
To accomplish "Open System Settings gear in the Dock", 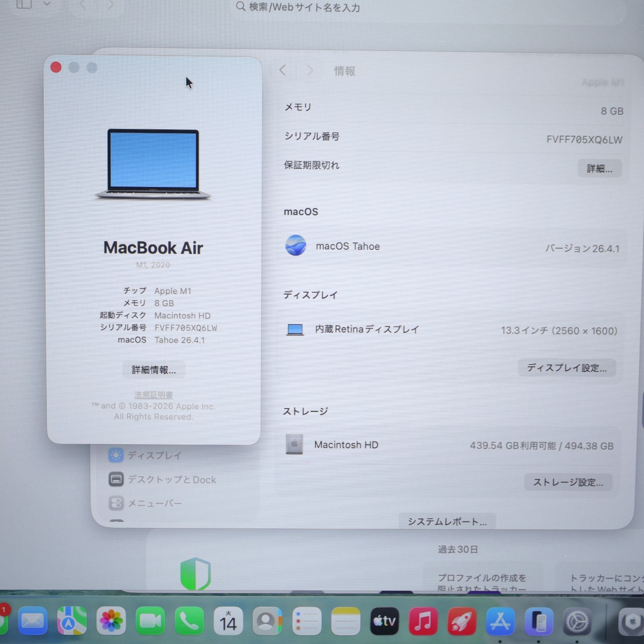I will click(578, 621).
